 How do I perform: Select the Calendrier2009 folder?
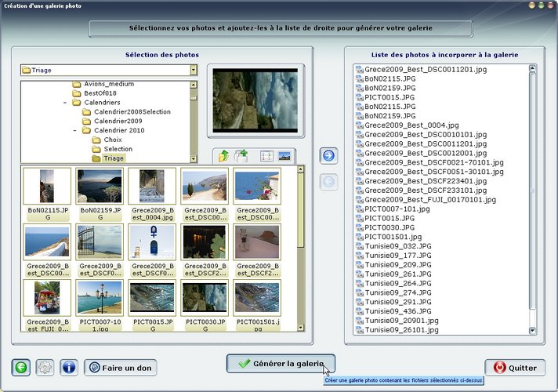118,121
